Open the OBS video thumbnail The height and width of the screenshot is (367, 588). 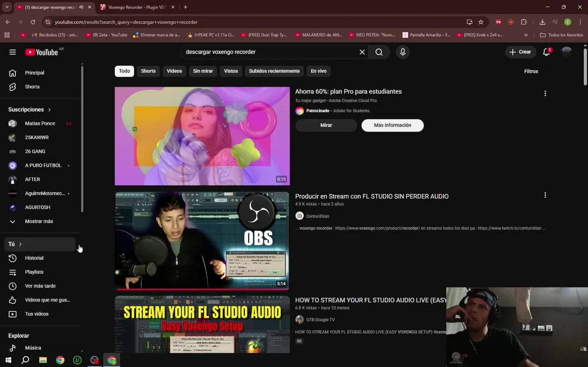click(x=202, y=241)
